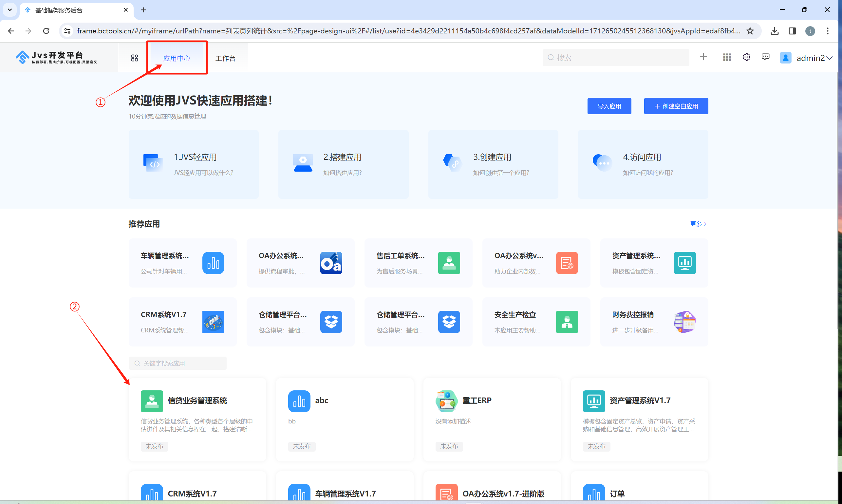842x504 pixels.
Task: Click the 订单 app icon
Action: click(x=594, y=493)
